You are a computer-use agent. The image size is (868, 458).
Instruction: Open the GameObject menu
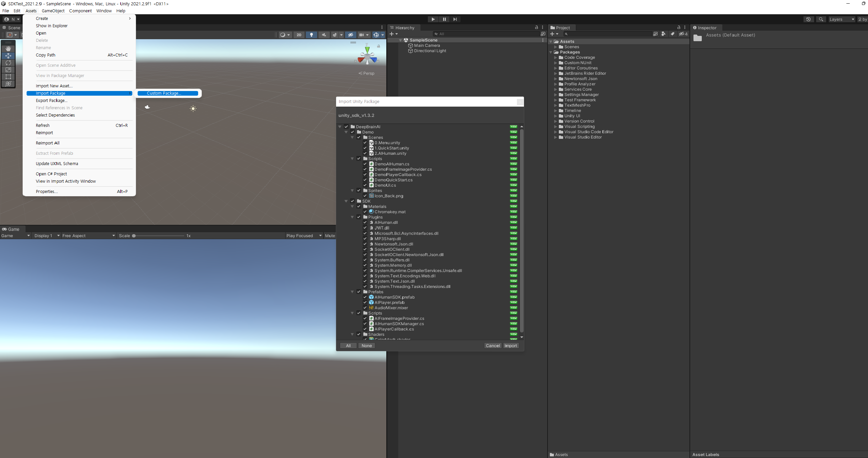pos(53,11)
